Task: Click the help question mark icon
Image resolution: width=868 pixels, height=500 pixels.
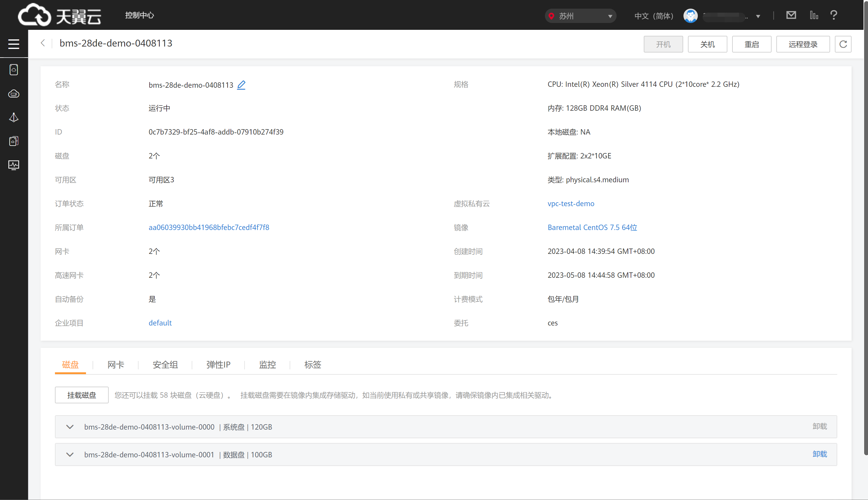Action: tap(834, 16)
